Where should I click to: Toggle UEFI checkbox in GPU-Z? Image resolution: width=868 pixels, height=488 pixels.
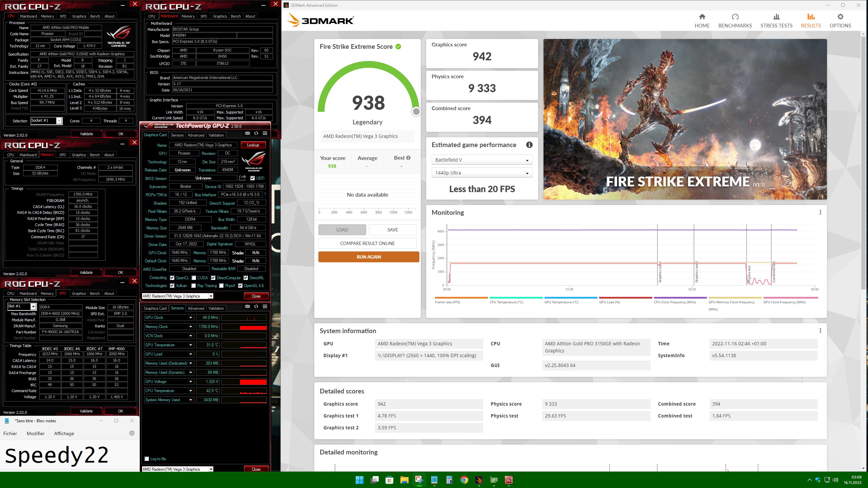click(x=252, y=178)
